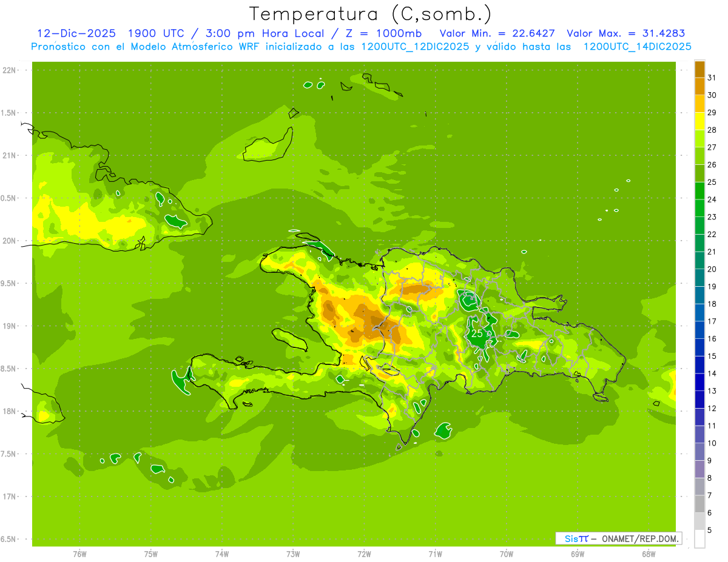
Task: Click the legend value "10"
Action: 712,443
